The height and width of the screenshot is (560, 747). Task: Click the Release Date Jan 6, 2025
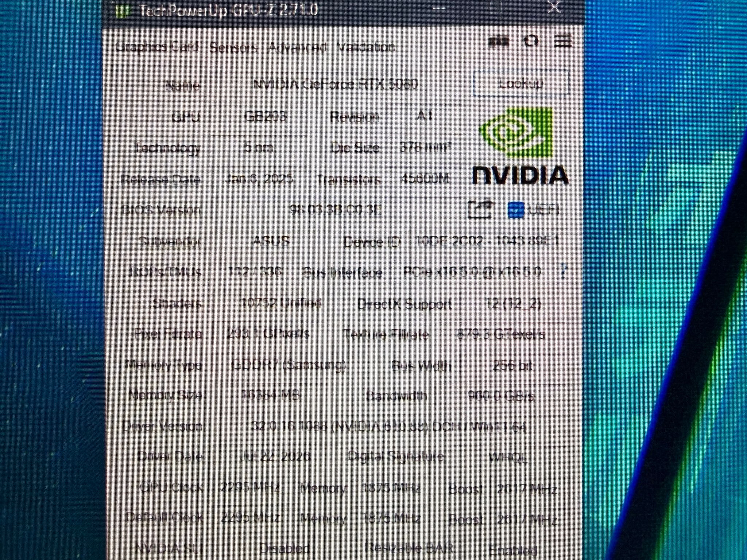click(x=259, y=179)
